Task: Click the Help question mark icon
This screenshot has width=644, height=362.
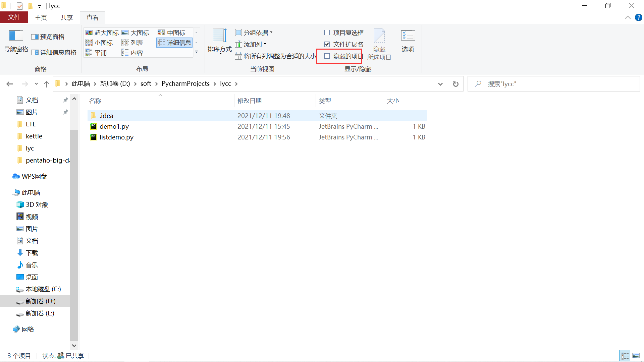Action: click(638, 18)
